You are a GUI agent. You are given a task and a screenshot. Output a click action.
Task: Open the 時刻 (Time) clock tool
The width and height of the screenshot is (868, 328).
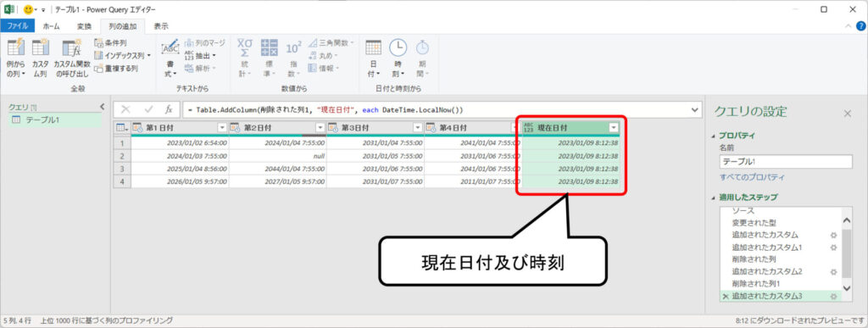coord(398,58)
